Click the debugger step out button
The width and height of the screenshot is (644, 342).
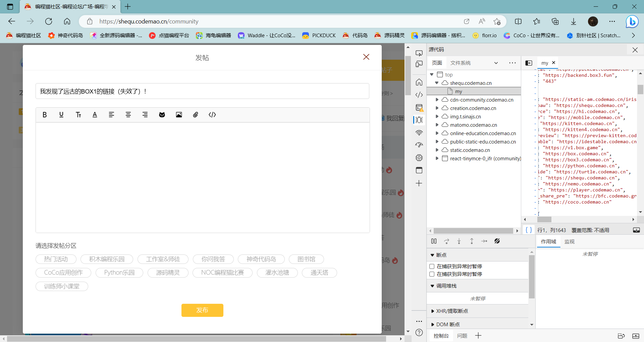(x=472, y=241)
